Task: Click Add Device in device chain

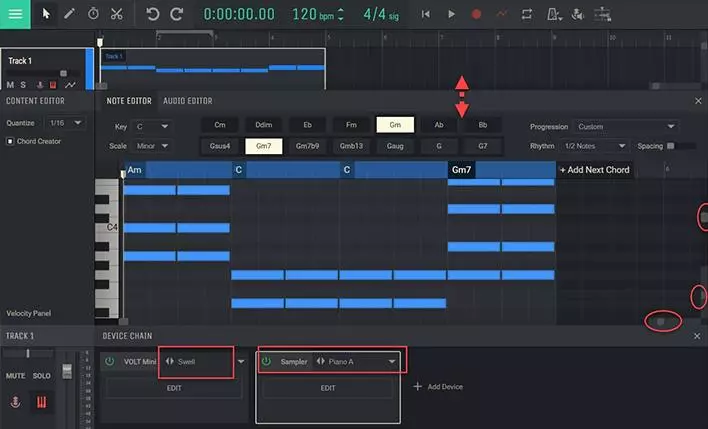Action: pos(438,387)
